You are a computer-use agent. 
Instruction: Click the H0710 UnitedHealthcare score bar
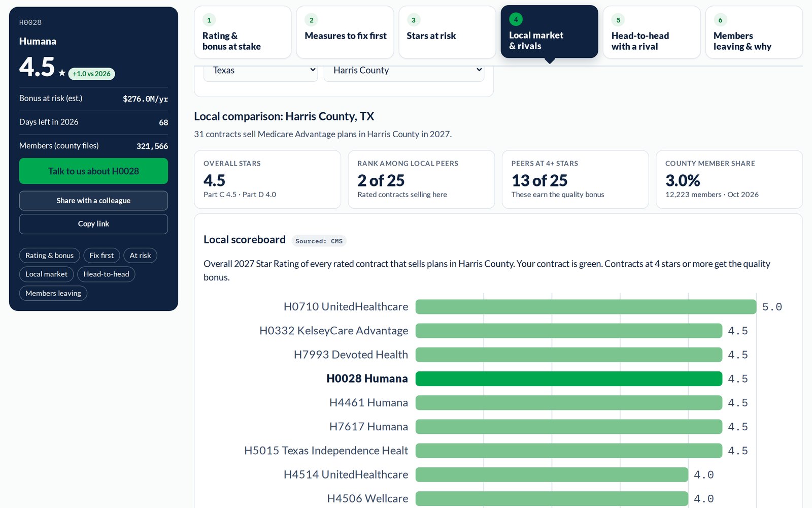[x=586, y=307]
